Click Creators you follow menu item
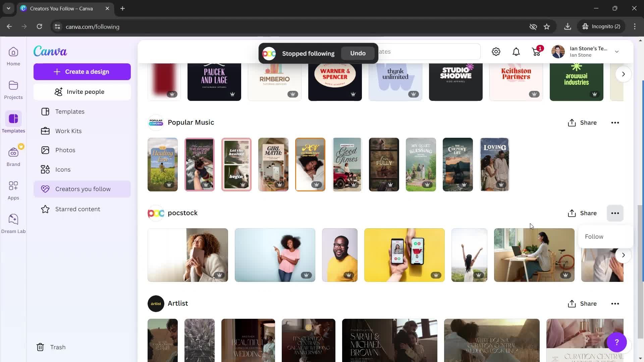Image resolution: width=644 pixels, height=362 pixels. [83, 189]
